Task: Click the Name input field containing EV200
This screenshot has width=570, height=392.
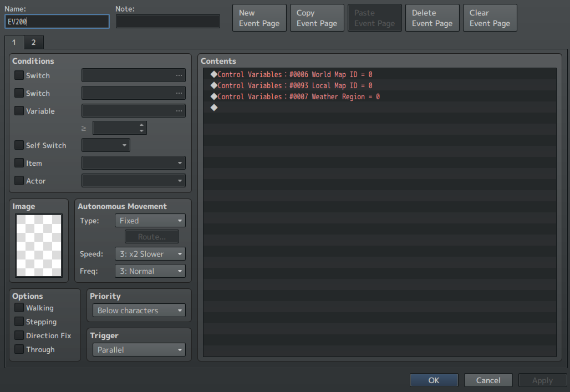Action: (57, 22)
